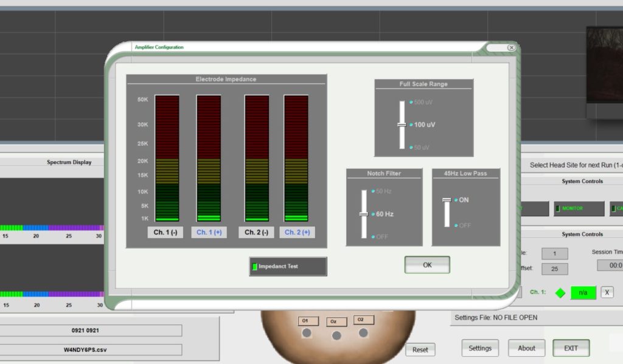Pick the O2 electrode site circle
623x364 pixels.
coord(363,332)
